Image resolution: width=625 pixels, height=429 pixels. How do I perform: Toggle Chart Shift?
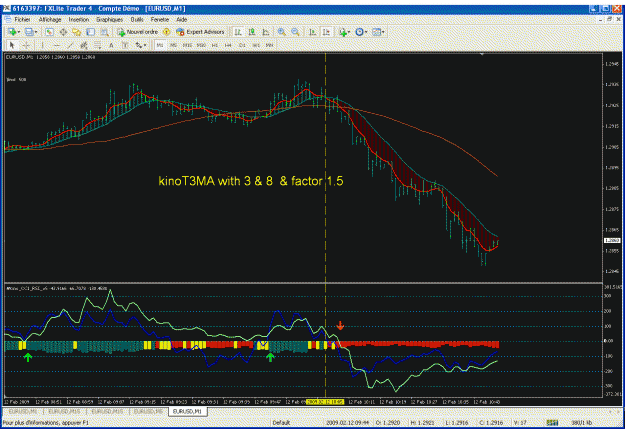click(x=326, y=32)
